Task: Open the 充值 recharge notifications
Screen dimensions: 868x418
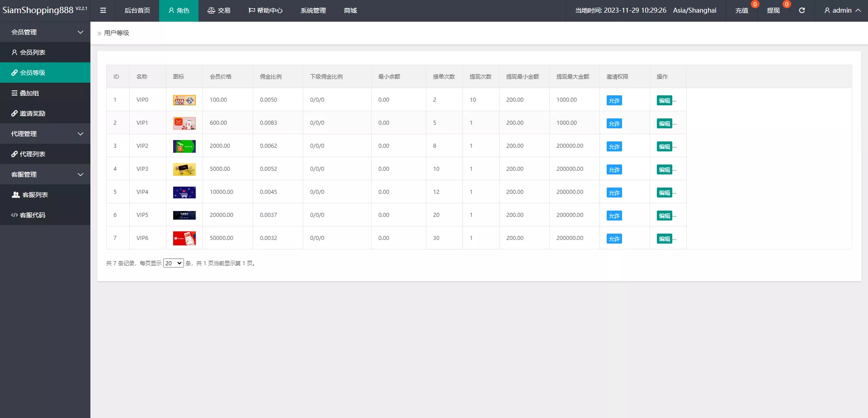Action: tap(741, 10)
